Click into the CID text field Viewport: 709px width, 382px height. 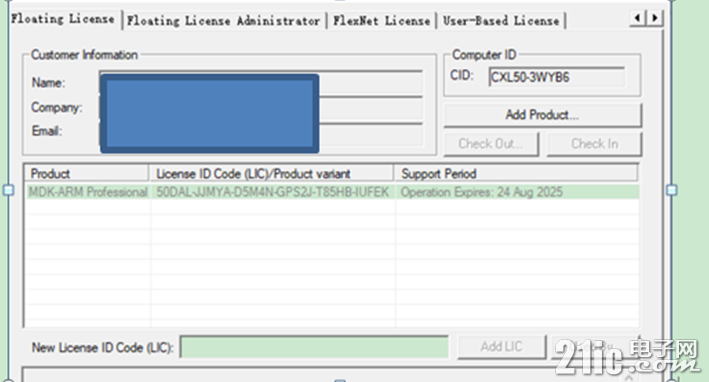[x=557, y=77]
